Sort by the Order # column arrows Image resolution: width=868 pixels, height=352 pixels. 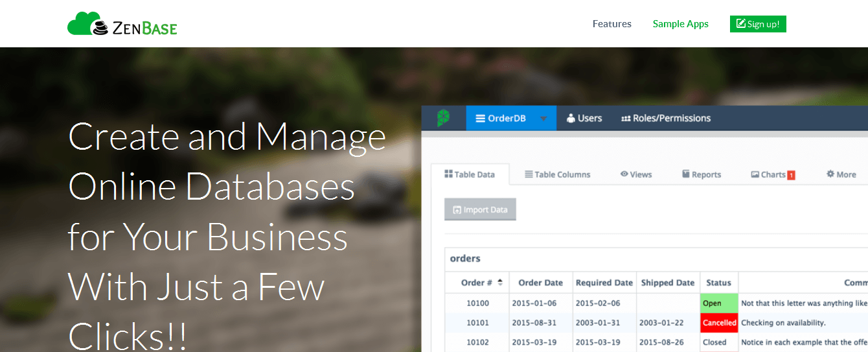[x=499, y=282]
